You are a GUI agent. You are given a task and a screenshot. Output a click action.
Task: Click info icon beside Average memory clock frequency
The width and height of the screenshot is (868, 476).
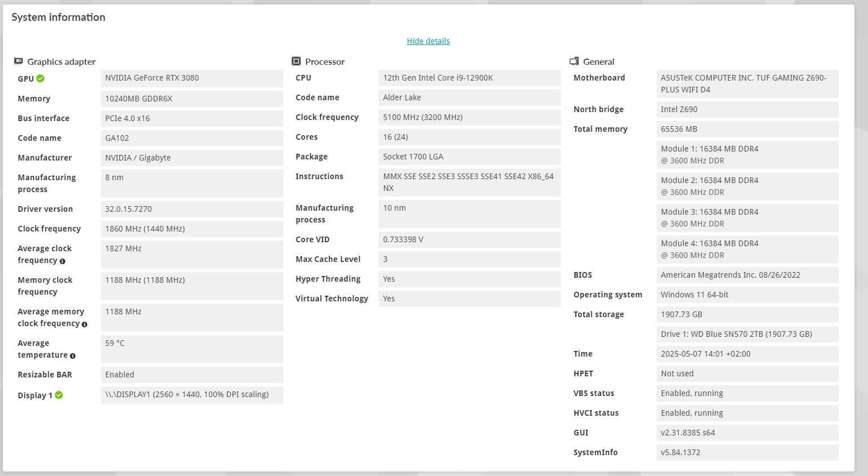point(84,324)
